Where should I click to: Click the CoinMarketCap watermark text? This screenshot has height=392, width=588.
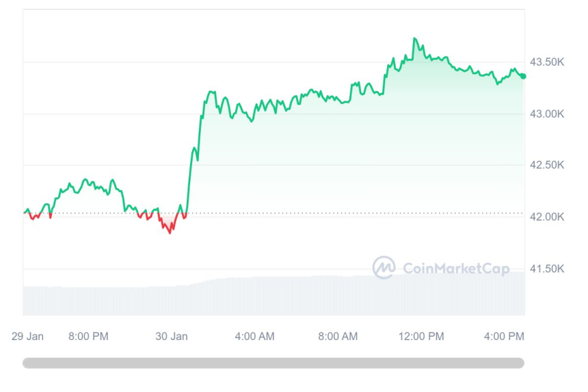point(456,269)
